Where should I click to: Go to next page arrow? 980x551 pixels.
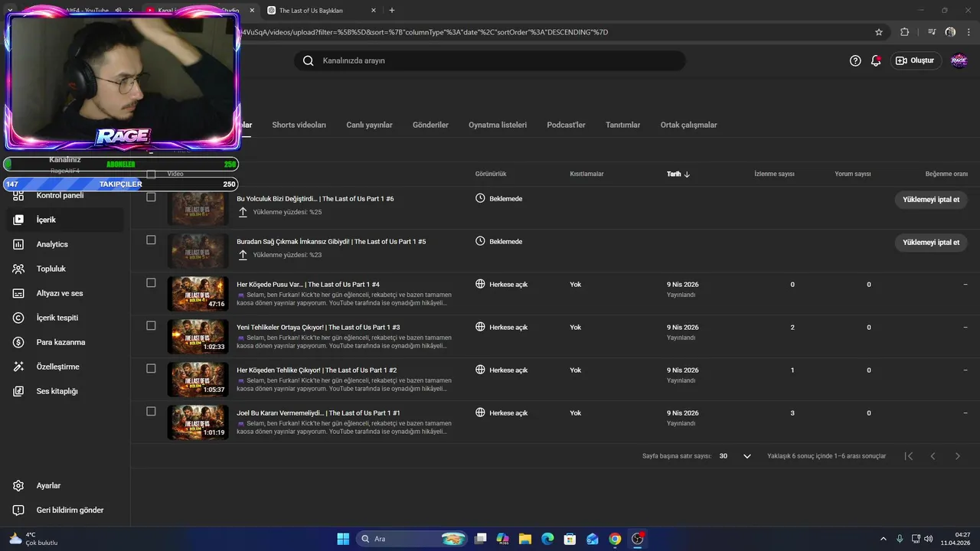[x=957, y=456]
